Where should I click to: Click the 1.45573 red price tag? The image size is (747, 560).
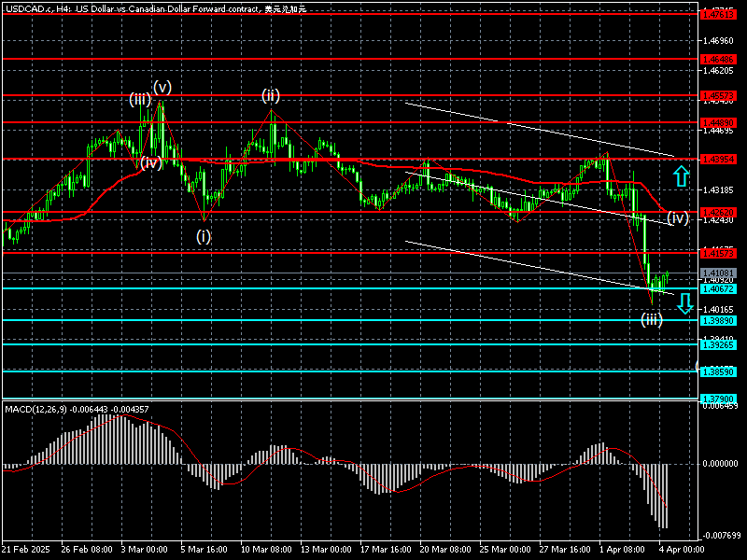(x=718, y=96)
